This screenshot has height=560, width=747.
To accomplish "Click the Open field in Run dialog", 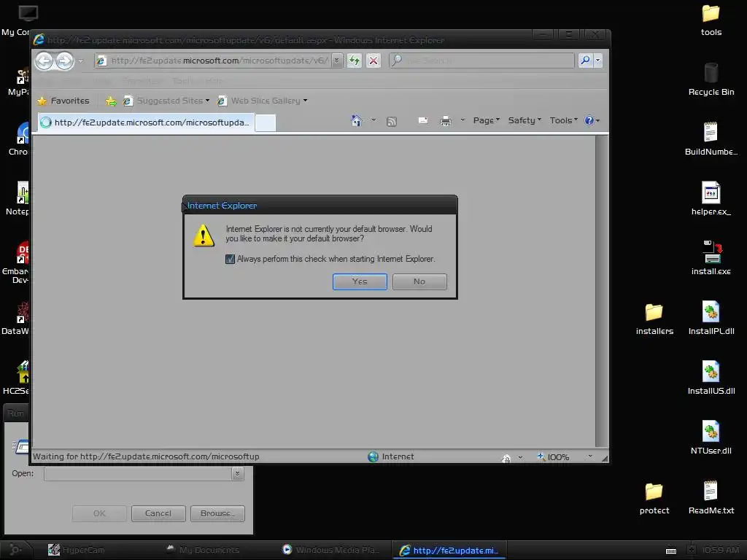I will 138,473.
